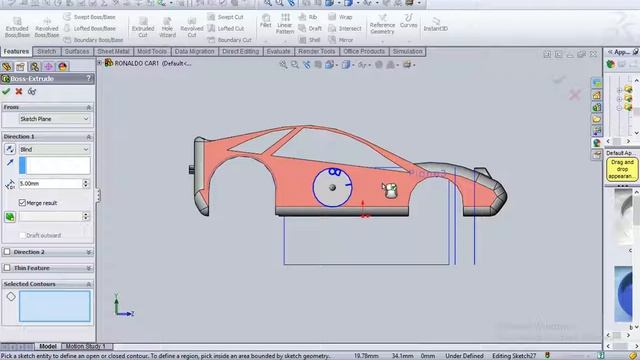Choose the Boundary Boss/Base command
The height and width of the screenshot is (360, 640).
pyautogui.click(x=93, y=40)
